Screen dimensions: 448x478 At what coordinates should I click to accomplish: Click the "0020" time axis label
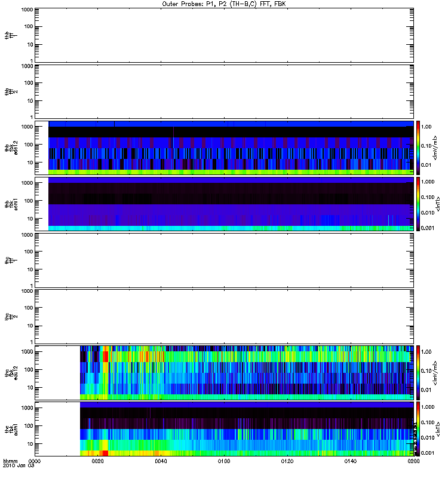97,461
